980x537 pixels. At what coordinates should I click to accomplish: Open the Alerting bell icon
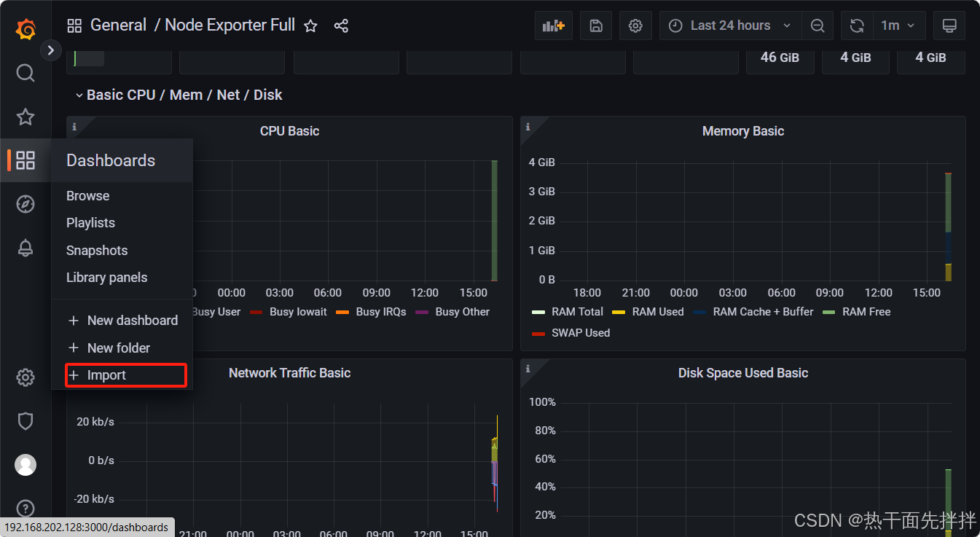pyautogui.click(x=26, y=248)
